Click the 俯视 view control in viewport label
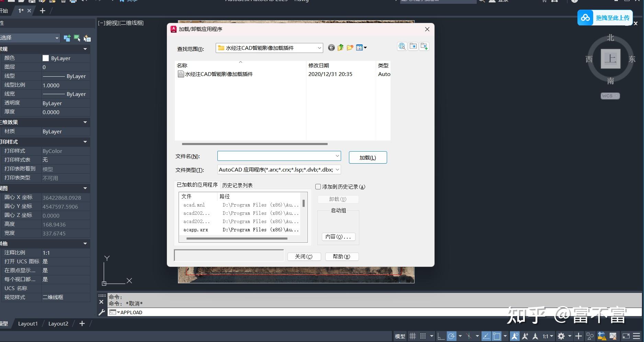Viewport: 644px width, 342px height. point(112,23)
